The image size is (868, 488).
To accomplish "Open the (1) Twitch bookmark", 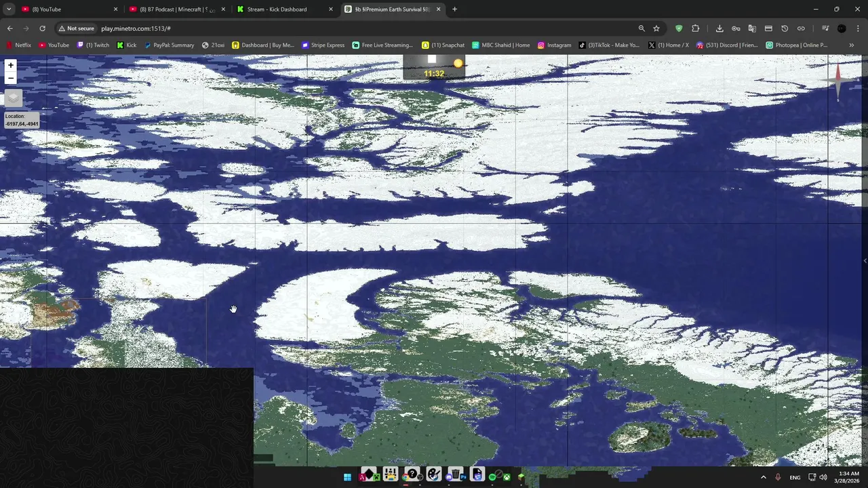I will coord(93,45).
